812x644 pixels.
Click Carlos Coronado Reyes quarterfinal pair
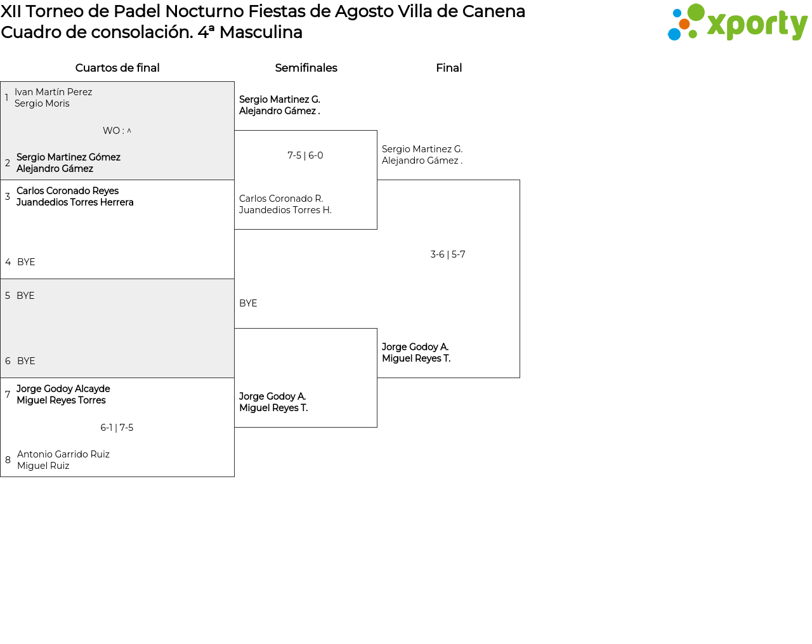point(75,197)
